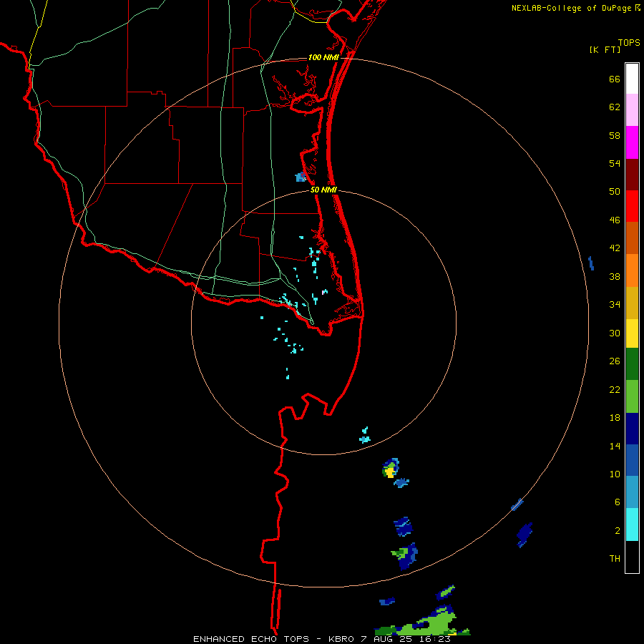Click the 50 NMI range ring label

pos(323,190)
